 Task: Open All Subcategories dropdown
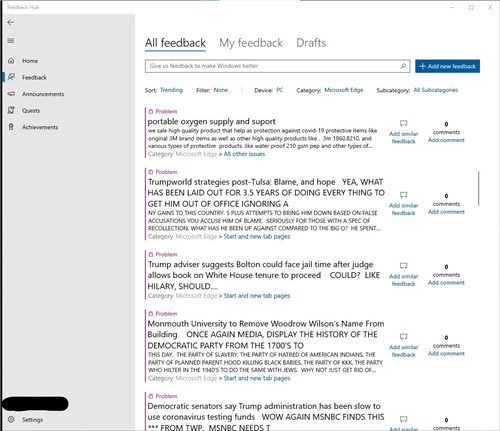[x=436, y=90]
